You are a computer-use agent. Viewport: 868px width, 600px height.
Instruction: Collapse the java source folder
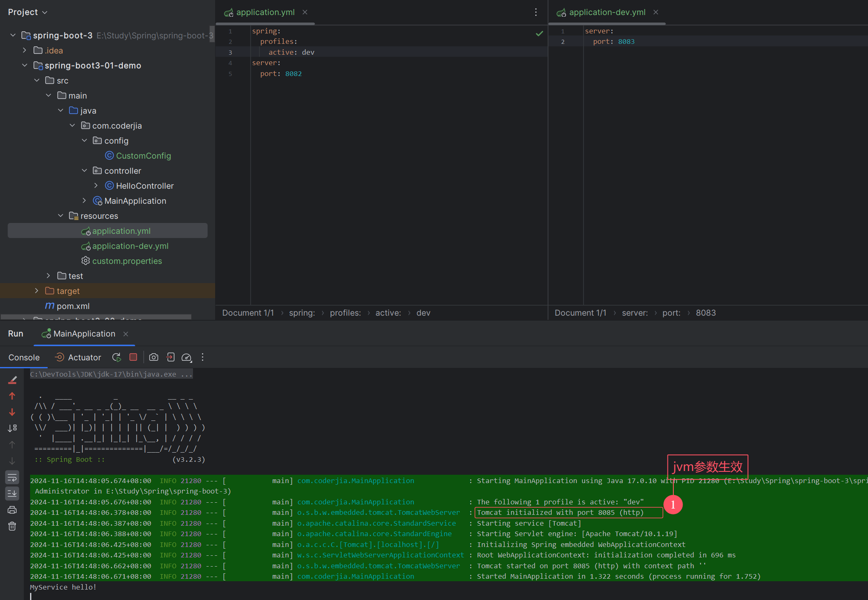[x=61, y=111]
